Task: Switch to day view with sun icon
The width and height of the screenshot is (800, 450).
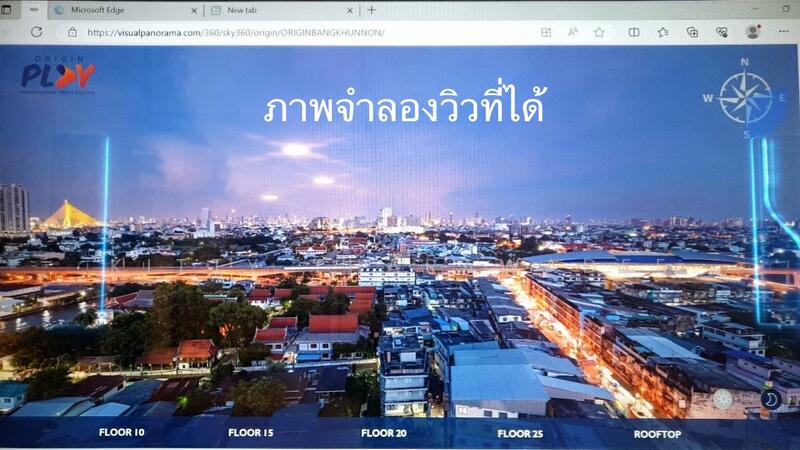Action: pyautogui.click(x=723, y=399)
